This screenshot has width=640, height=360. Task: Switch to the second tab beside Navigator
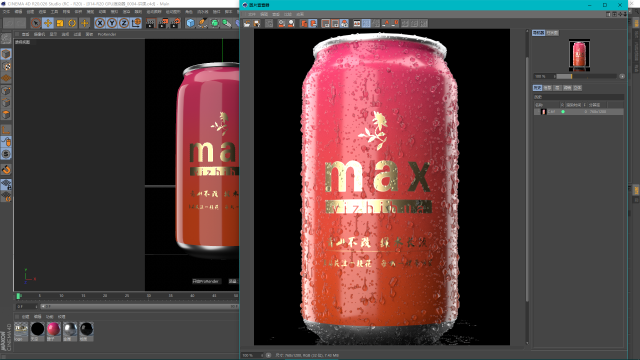point(552,33)
